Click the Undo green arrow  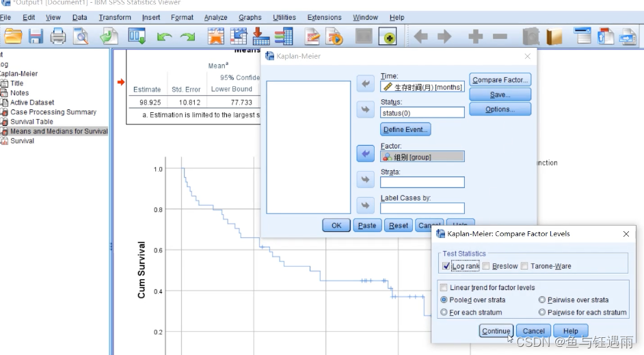[164, 37]
